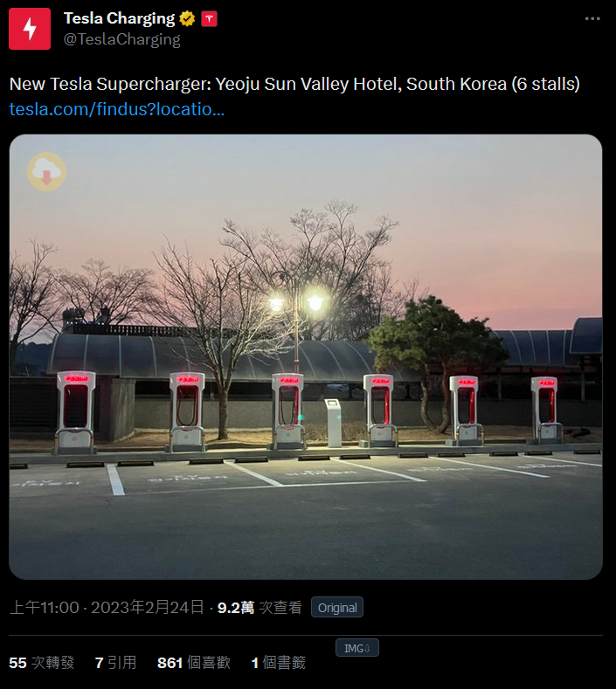This screenshot has height=689, width=616.
Task: Open the Tesla Charging profile avatar
Action: pyautogui.click(x=30, y=29)
